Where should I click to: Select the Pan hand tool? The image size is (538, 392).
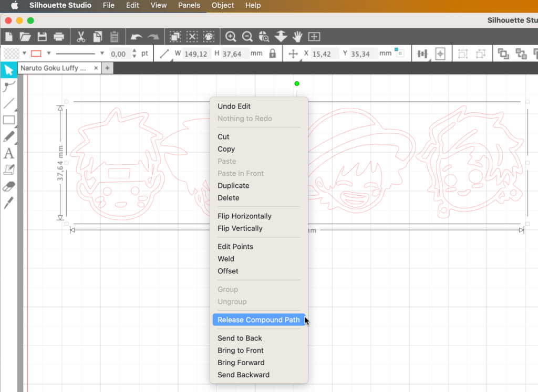pyautogui.click(x=297, y=37)
